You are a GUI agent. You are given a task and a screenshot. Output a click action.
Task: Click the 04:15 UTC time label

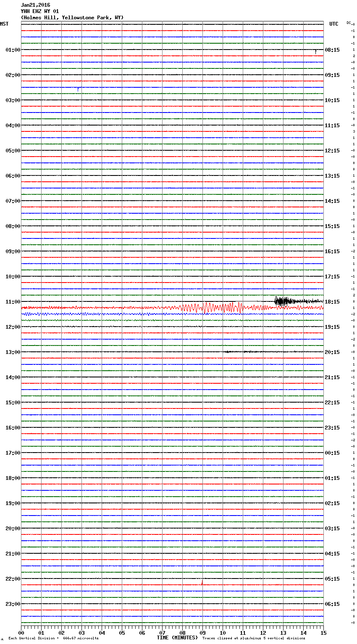[332, 554]
